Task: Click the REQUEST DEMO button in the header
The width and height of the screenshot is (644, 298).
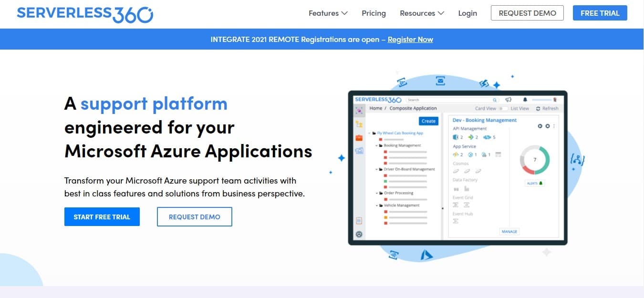Action: click(527, 13)
